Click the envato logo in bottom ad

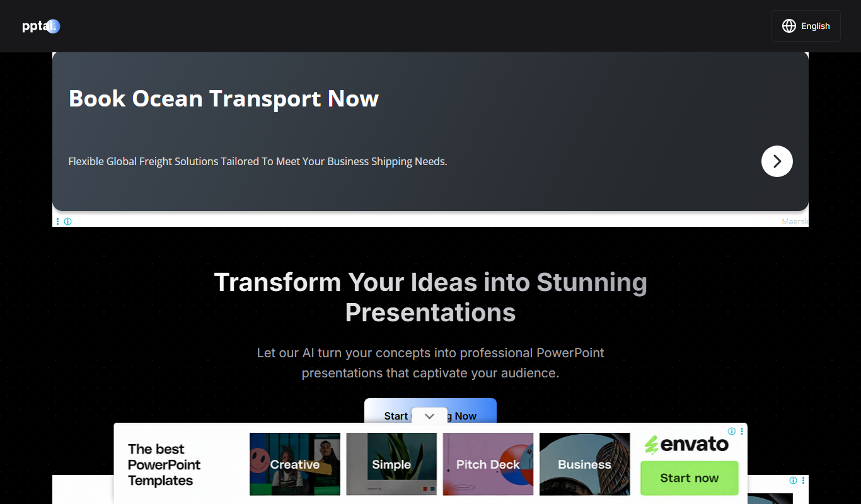pos(686,445)
